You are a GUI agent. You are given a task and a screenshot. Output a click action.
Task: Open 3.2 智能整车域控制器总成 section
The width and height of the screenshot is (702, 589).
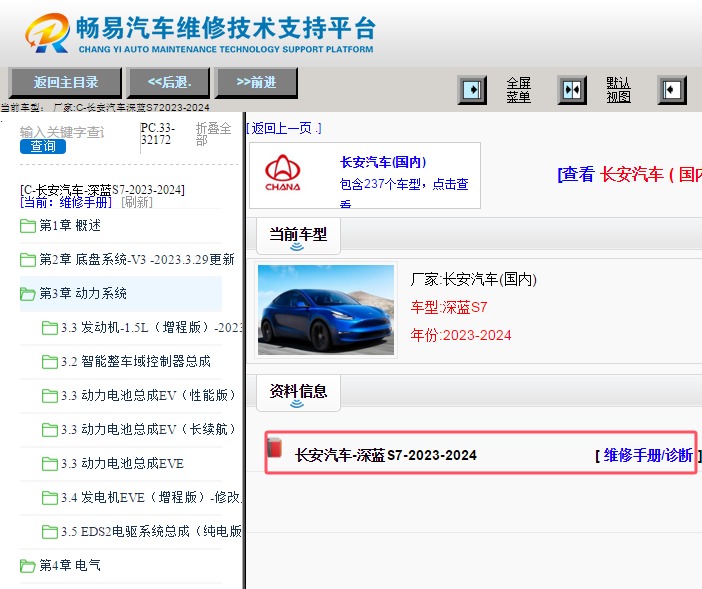click(x=136, y=361)
